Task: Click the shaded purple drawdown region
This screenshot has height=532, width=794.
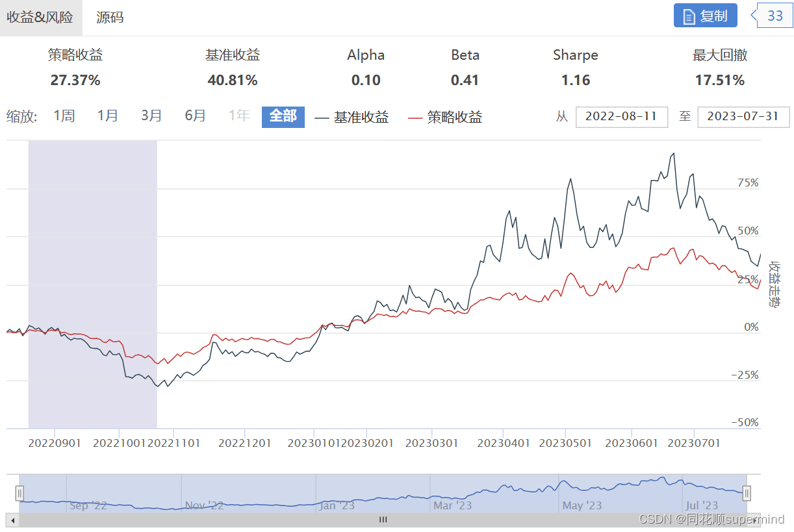Action: coord(93,284)
